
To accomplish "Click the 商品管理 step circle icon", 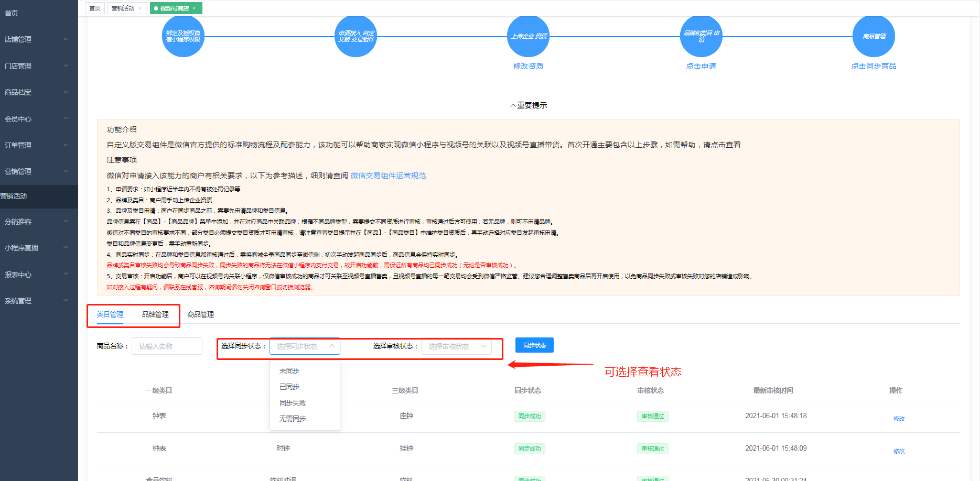I will tap(874, 36).
